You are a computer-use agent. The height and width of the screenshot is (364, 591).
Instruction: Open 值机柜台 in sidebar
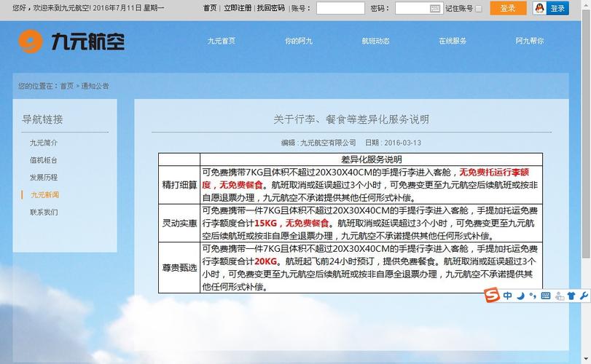point(44,160)
